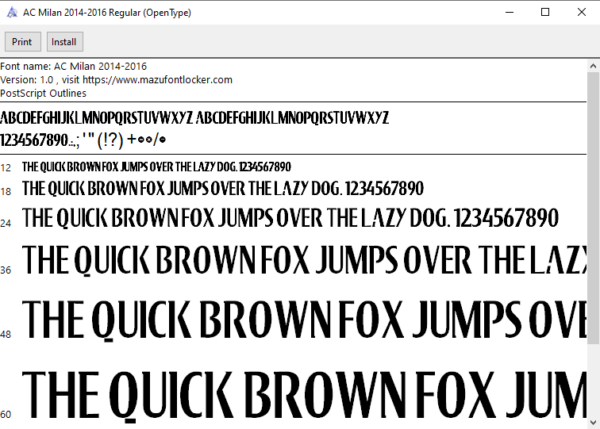Click the 'PostScript Outlines' text
Viewport: 600px width, 429px height.
[x=43, y=93]
